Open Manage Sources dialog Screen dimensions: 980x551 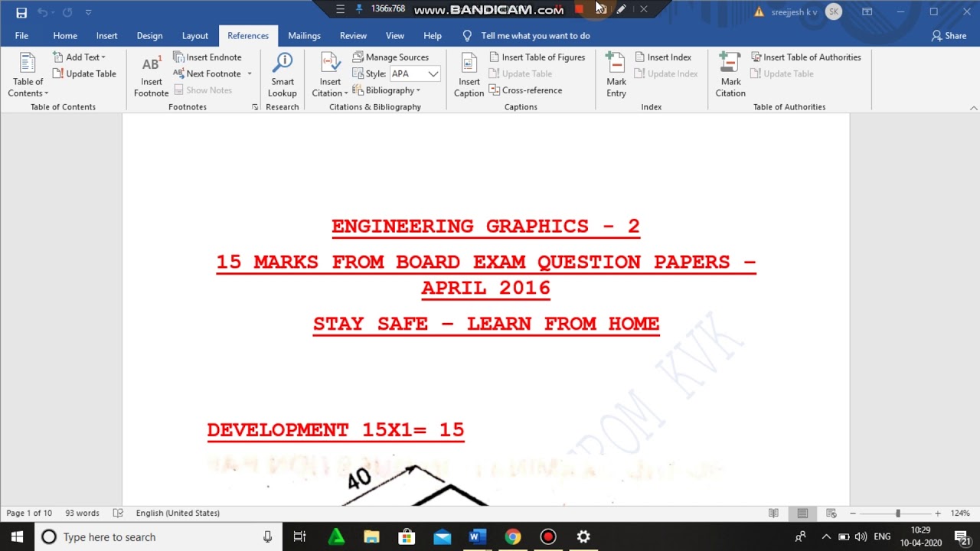390,57
